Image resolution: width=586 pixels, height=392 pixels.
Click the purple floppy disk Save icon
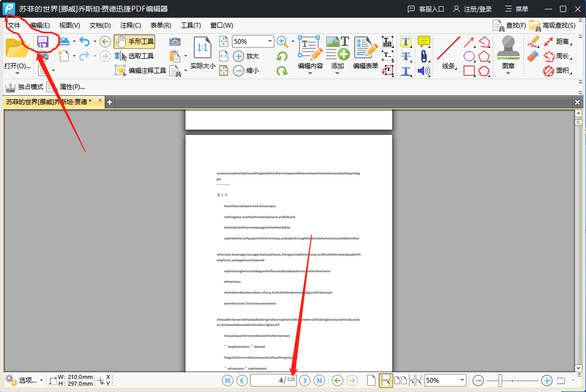tap(43, 42)
